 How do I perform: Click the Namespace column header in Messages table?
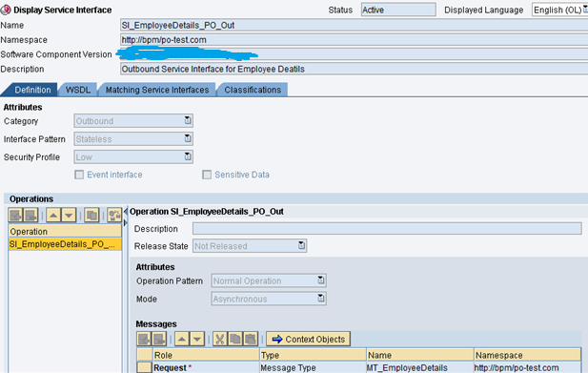[527, 355]
